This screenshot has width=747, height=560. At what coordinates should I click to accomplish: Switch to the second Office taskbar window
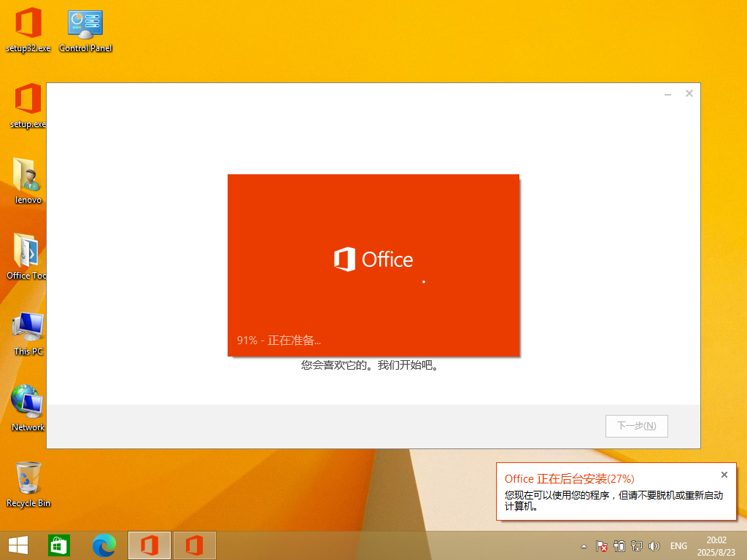[194, 545]
